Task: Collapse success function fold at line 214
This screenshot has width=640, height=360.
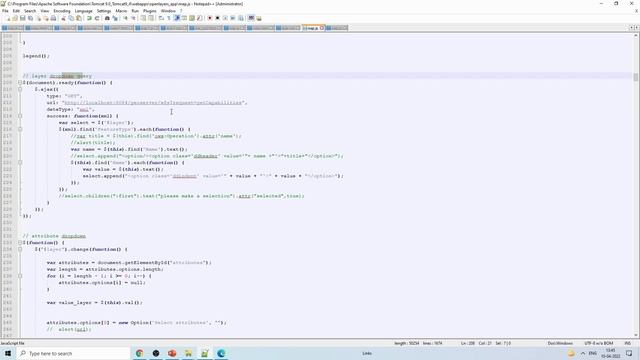Action: point(20,116)
